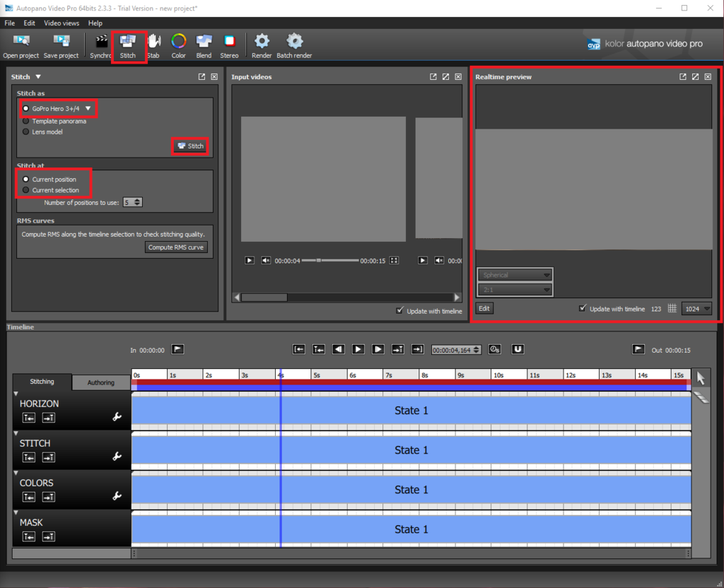This screenshot has width=724, height=588.
Task: Open HORIZON track wrench settings
Action: click(x=117, y=417)
